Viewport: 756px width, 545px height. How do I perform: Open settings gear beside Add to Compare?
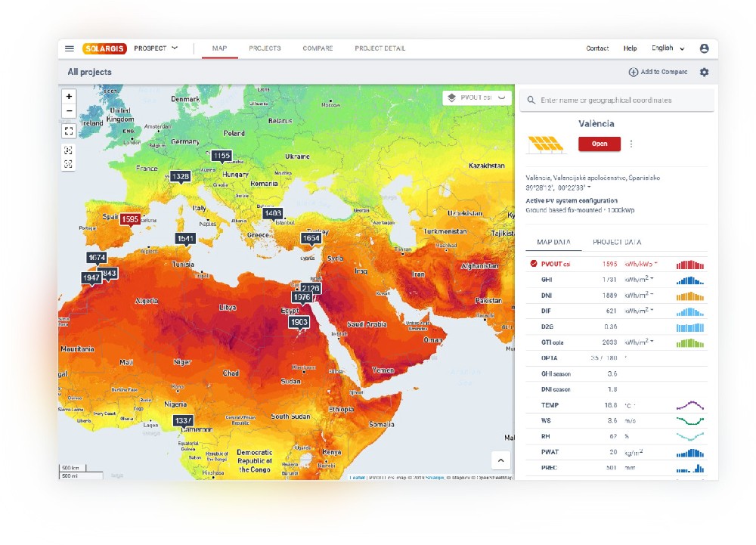click(705, 72)
